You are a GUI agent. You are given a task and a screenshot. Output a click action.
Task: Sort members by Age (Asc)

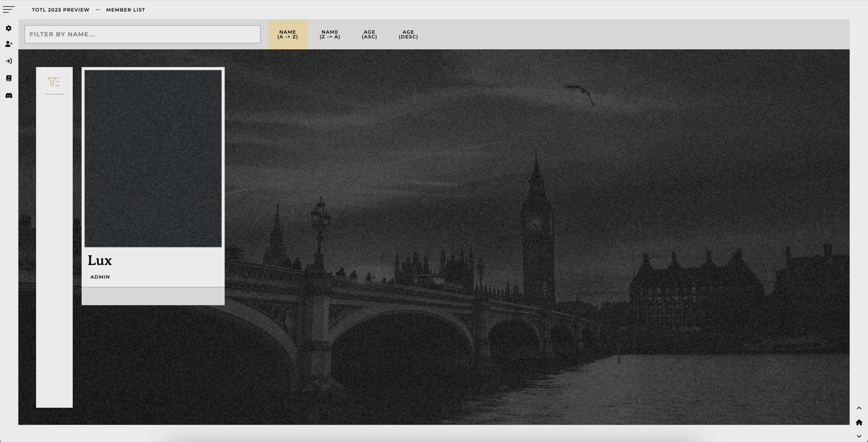click(x=369, y=34)
